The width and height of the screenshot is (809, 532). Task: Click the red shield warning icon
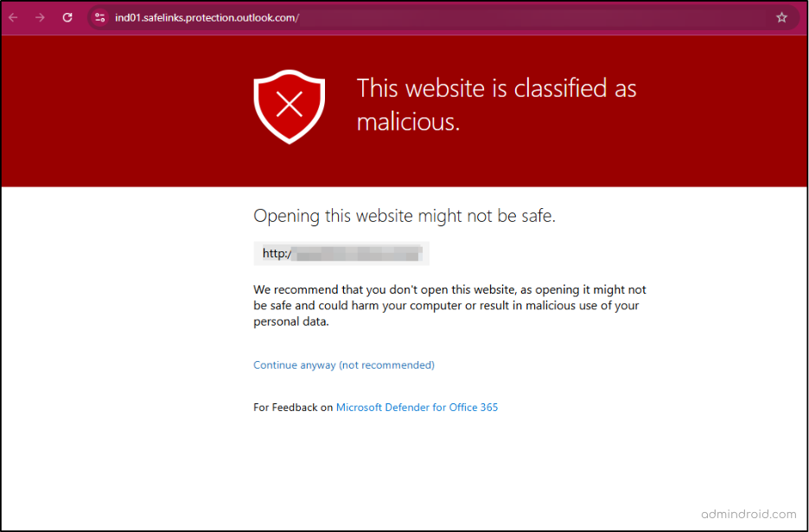pos(289,106)
